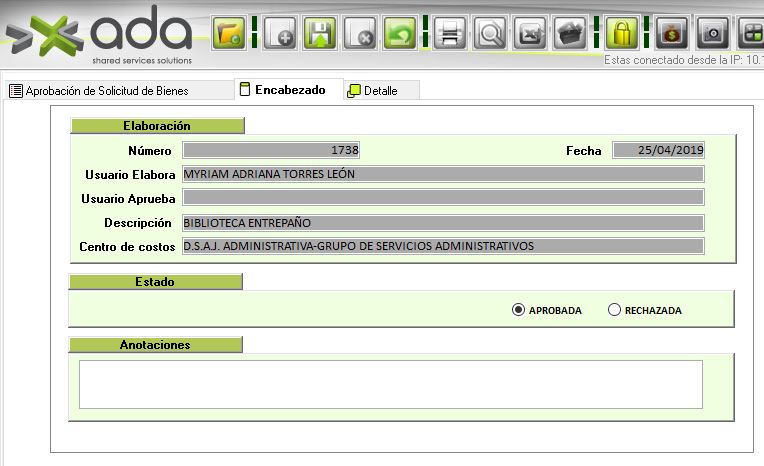Screen dimensions: 764x466
Task: Click the Descripción field
Action: (443, 222)
